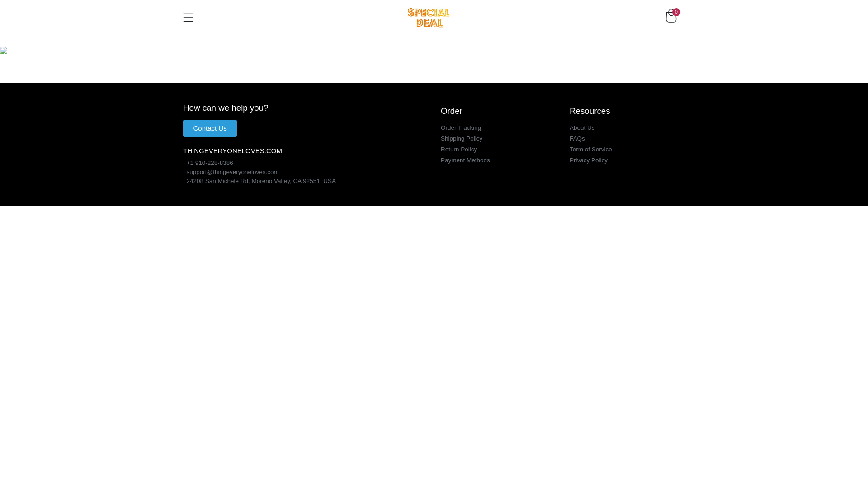This screenshot has height=488, width=868.
Task: Click the Order footer heading
Action: click(451, 111)
